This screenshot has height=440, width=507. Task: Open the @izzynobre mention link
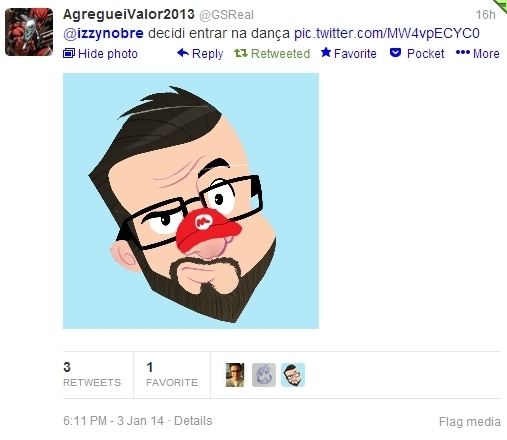click(103, 33)
